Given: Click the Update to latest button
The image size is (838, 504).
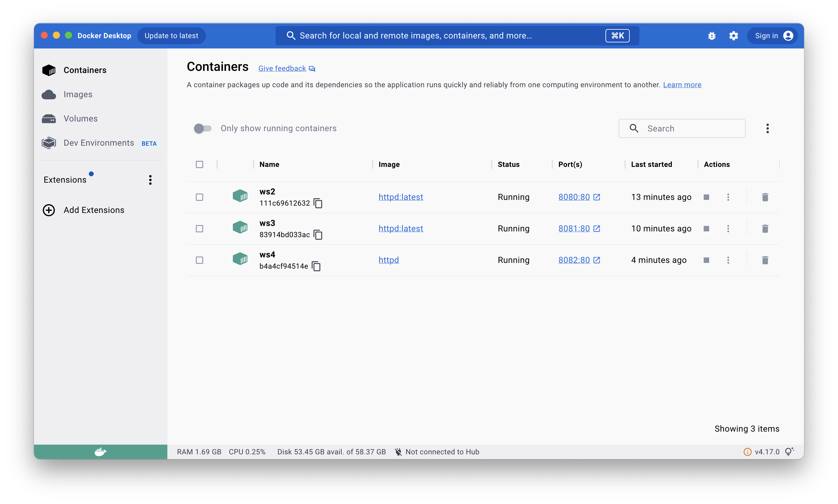Looking at the screenshot, I should coord(171,36).
